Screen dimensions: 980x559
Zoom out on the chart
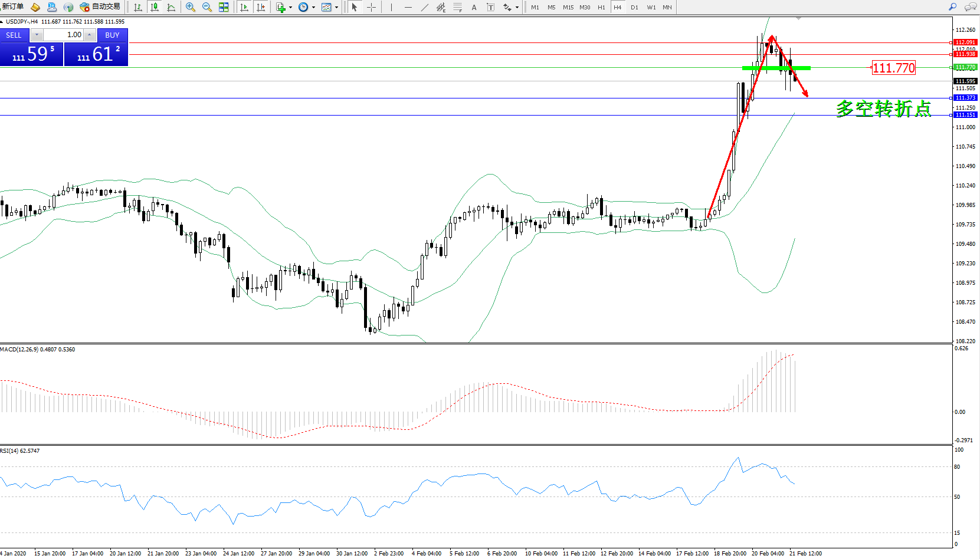pos(207,7)
